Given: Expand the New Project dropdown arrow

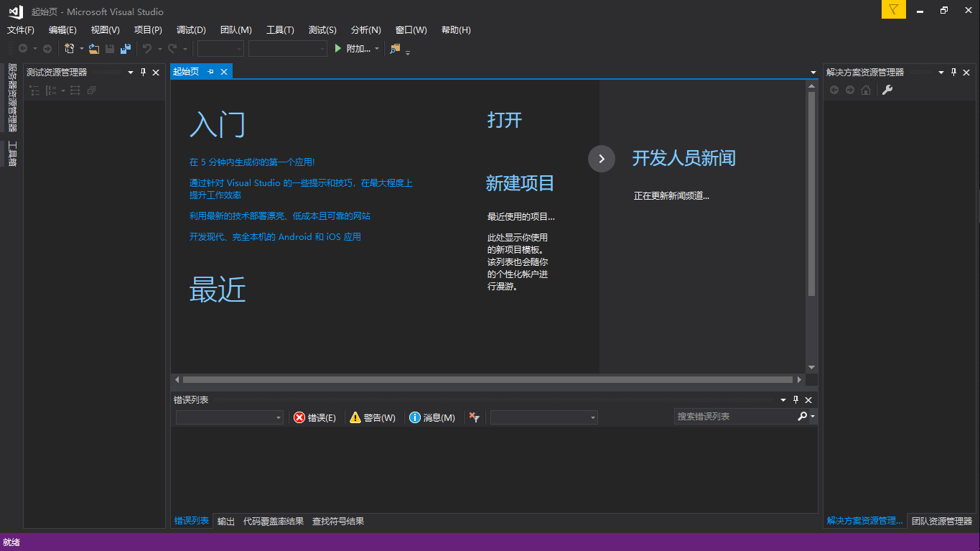Looking at the screenshot, I should coord(81,49).
